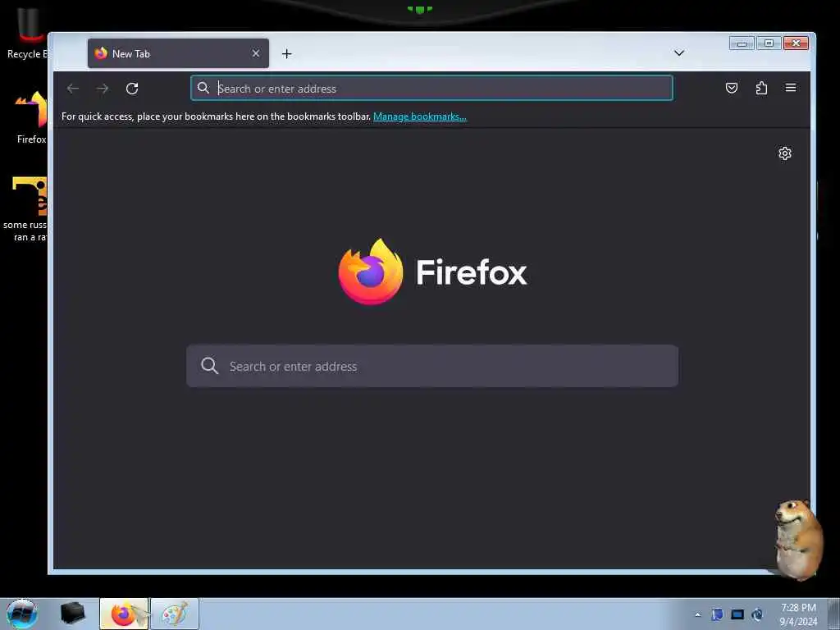Open the Firefox hamburger application menu
840x630 pixels.
791,88
